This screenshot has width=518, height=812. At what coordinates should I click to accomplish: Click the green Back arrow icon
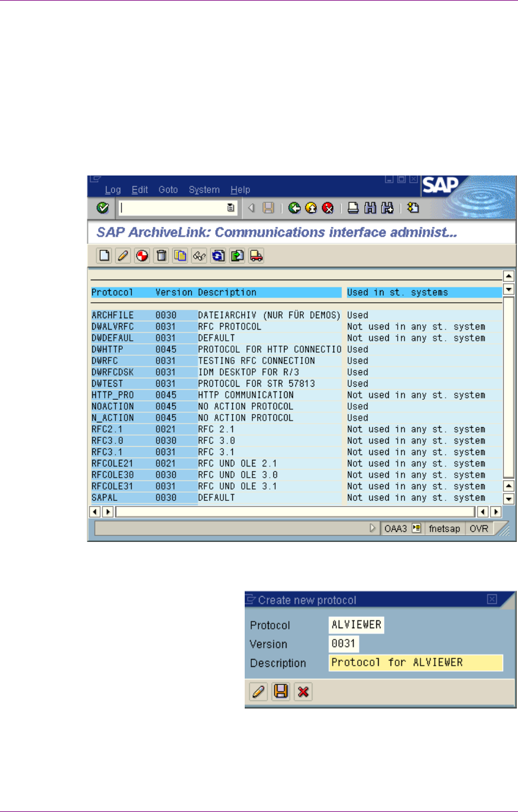(294, 208)
